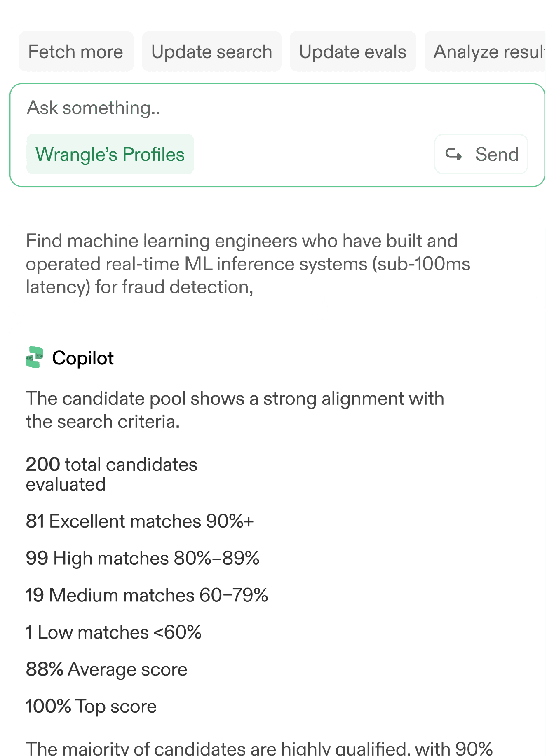Select the 88% Average score stat

[106, 669]
